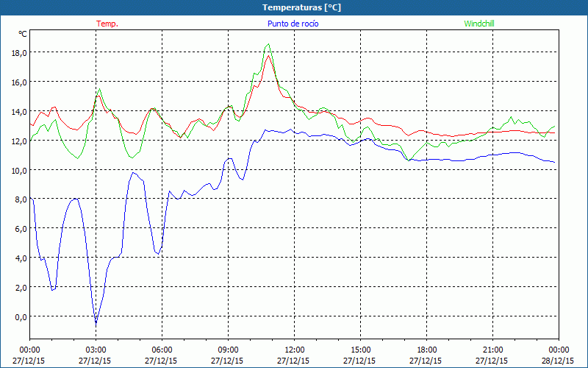Click the °C axis unit label
This screenshot has height=368, width=588.
tap(23, 34)
